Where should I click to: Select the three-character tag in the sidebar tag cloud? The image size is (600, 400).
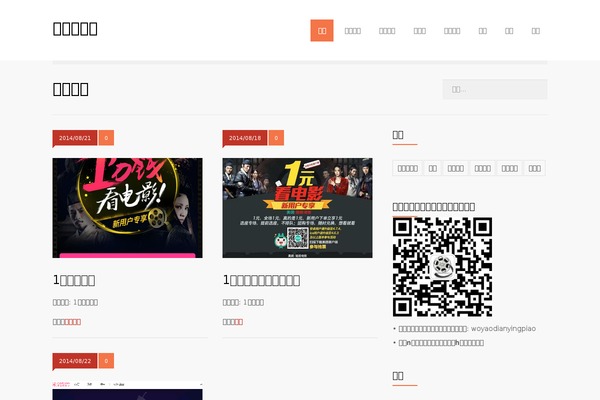click(x=535, y=168)
